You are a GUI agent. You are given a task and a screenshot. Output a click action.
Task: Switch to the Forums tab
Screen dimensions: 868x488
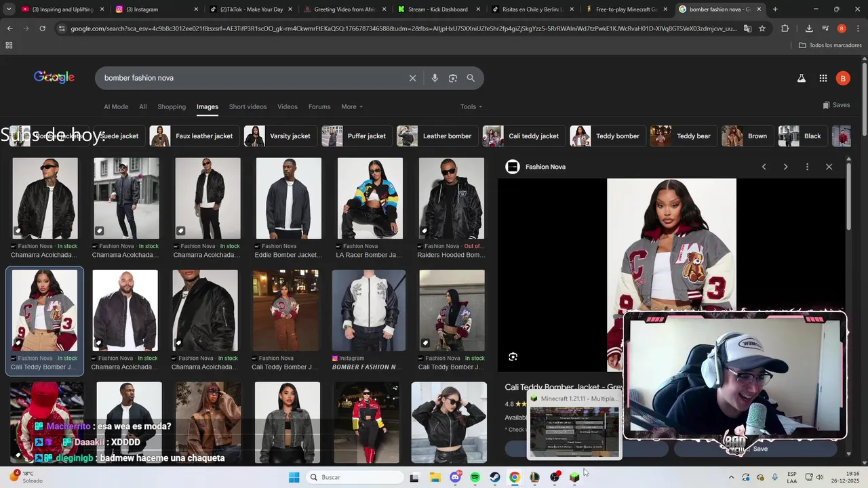click(x=319, y=106)
